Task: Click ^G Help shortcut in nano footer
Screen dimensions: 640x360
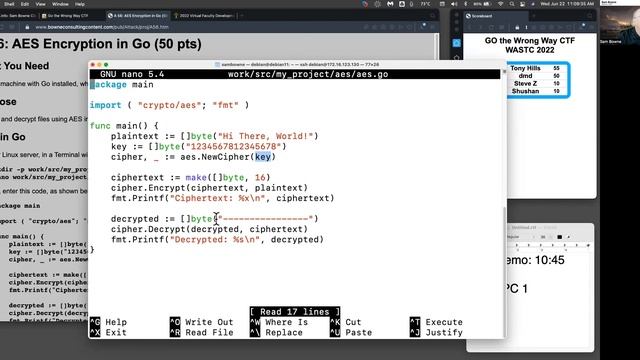Action: coord(109,322)
